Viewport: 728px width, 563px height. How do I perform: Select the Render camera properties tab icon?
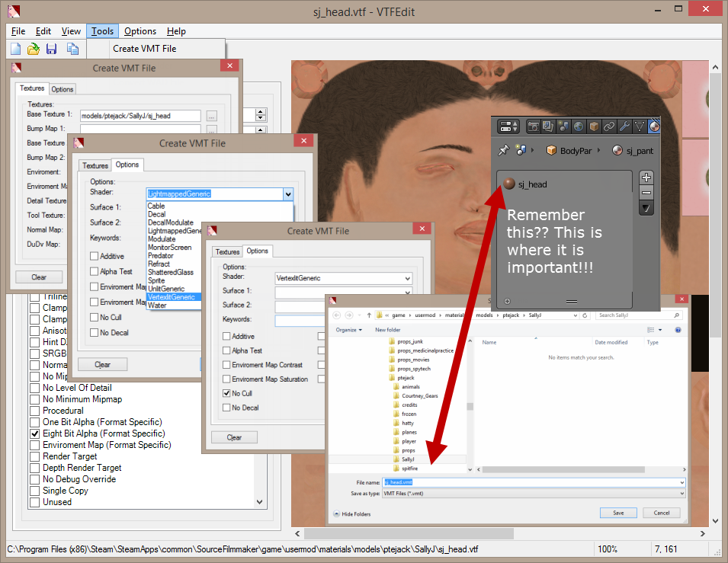pos(533,126)
